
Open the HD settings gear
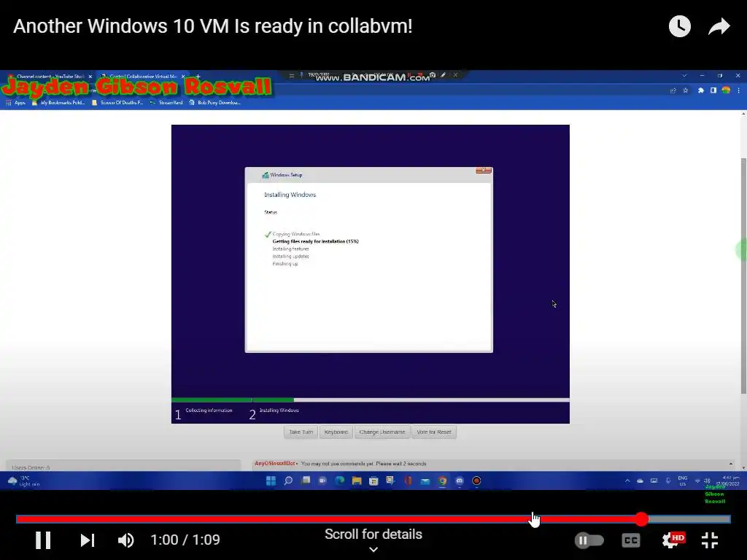[x=673, y=540]
